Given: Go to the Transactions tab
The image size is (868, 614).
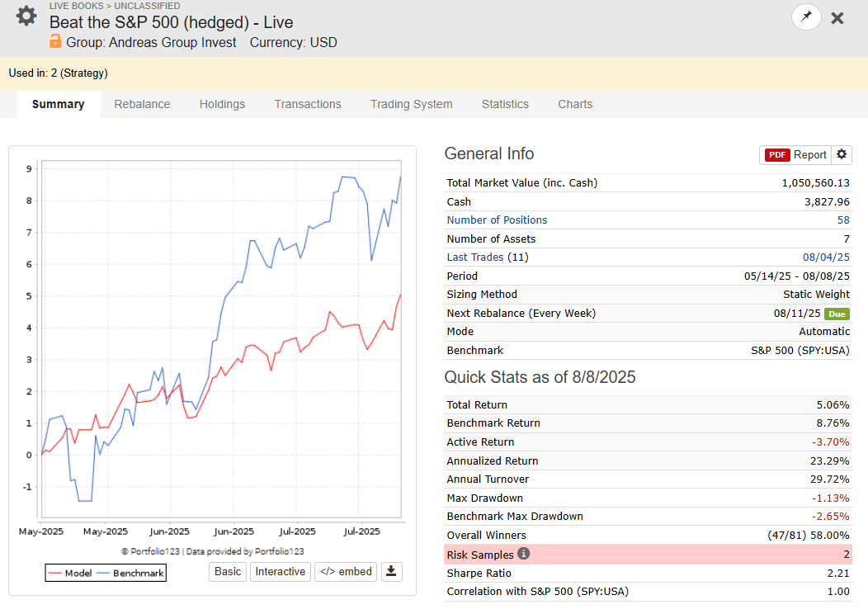Looking at the screenshot, I should tap(308, 104).
